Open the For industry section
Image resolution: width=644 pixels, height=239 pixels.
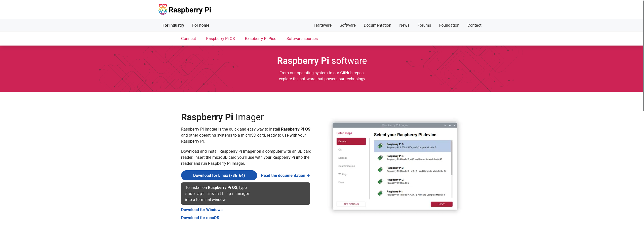173,25
